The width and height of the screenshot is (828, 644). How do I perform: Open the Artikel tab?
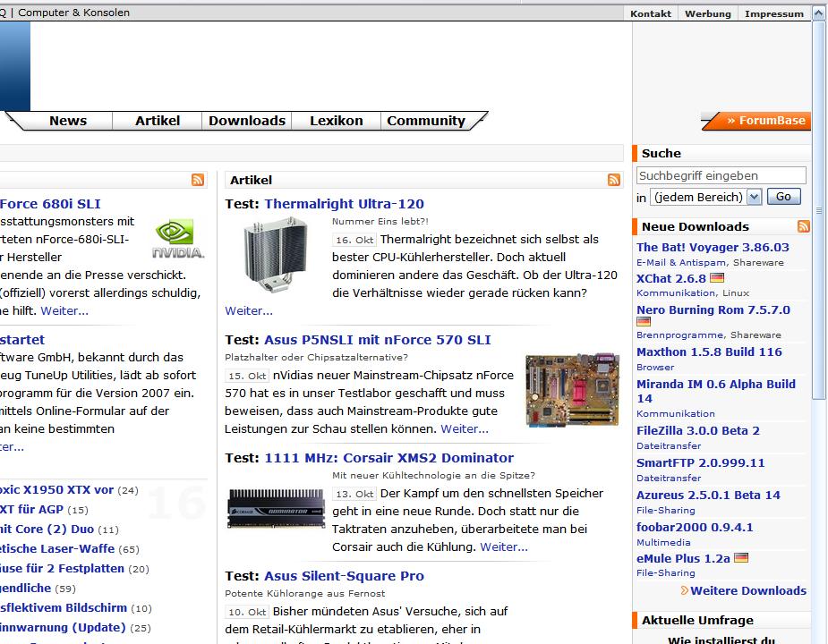click(158, 121)
